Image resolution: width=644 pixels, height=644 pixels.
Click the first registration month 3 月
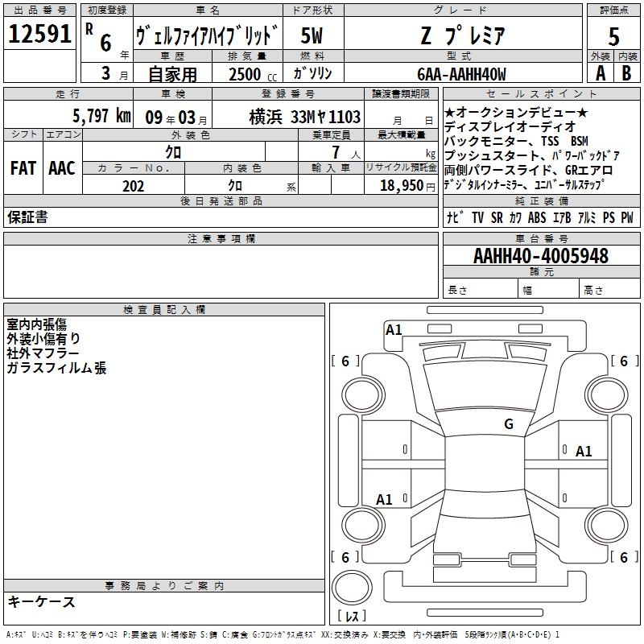tap(114, 73)
